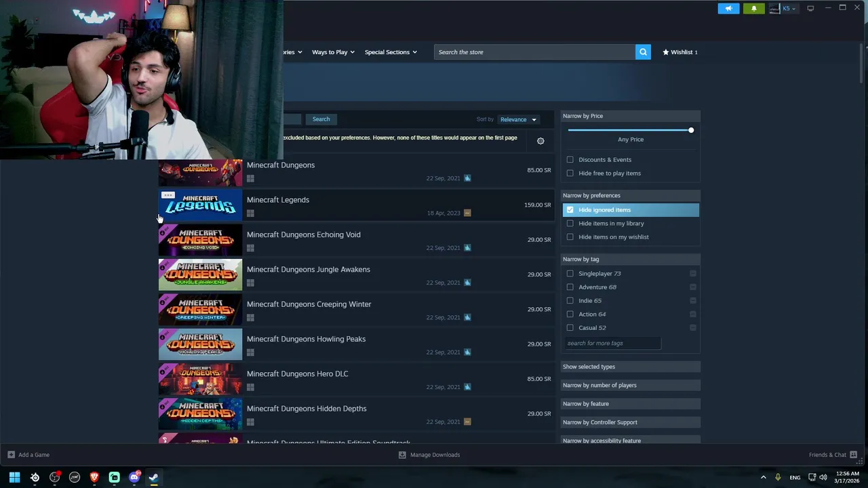The width and height of the screenshot is (868, 488).
Task: Open the Special Sections menu
Action: click(x=391, y=52)
